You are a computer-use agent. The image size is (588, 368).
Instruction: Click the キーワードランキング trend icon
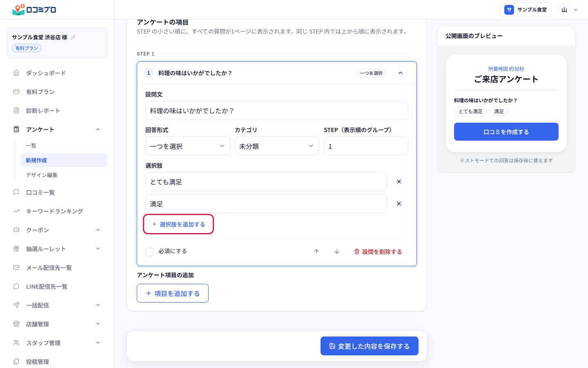[16, 211]
